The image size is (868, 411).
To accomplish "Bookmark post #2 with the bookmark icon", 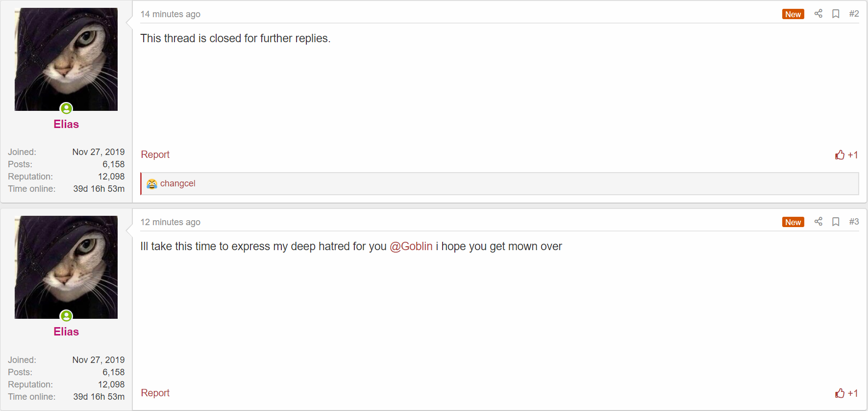I will click(836, 14).
